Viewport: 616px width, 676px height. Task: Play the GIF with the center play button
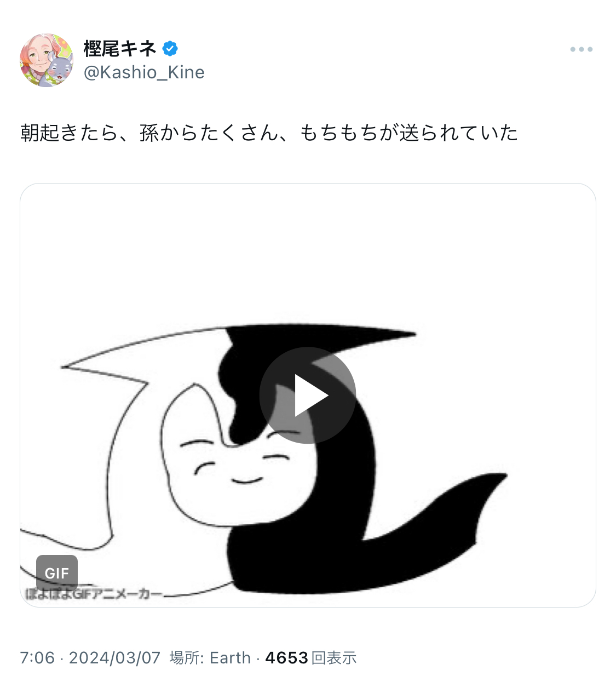point(308,395)
